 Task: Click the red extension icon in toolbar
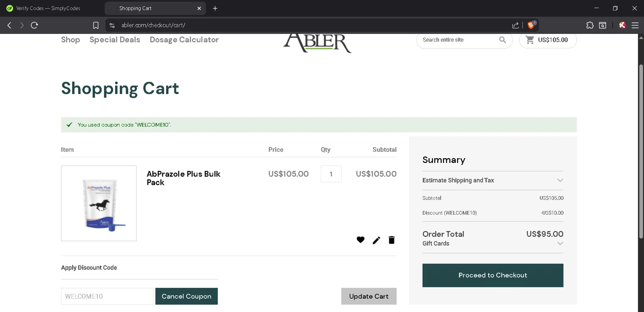[622, 25]
